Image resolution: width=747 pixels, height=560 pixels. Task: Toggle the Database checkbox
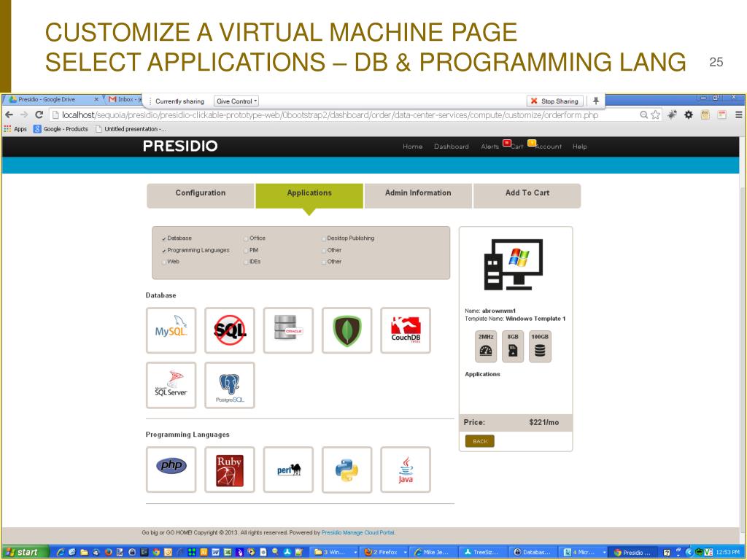[x=164, y=238]
